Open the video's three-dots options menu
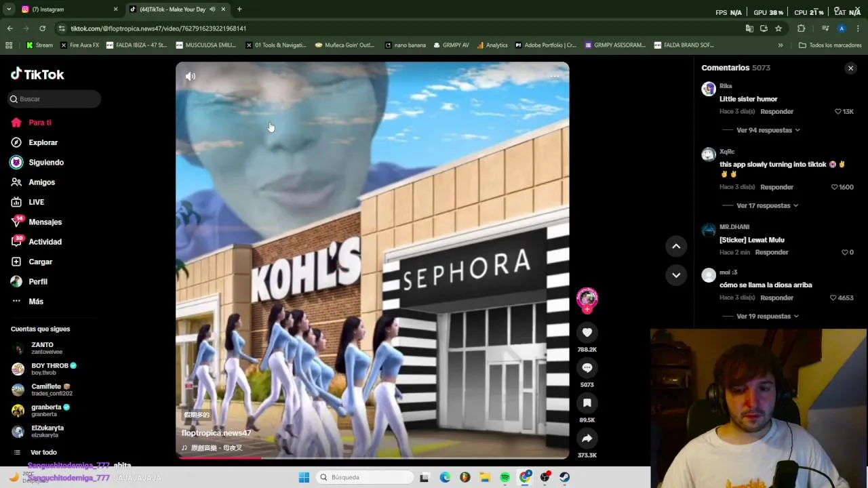 click(x=554, y=77)
